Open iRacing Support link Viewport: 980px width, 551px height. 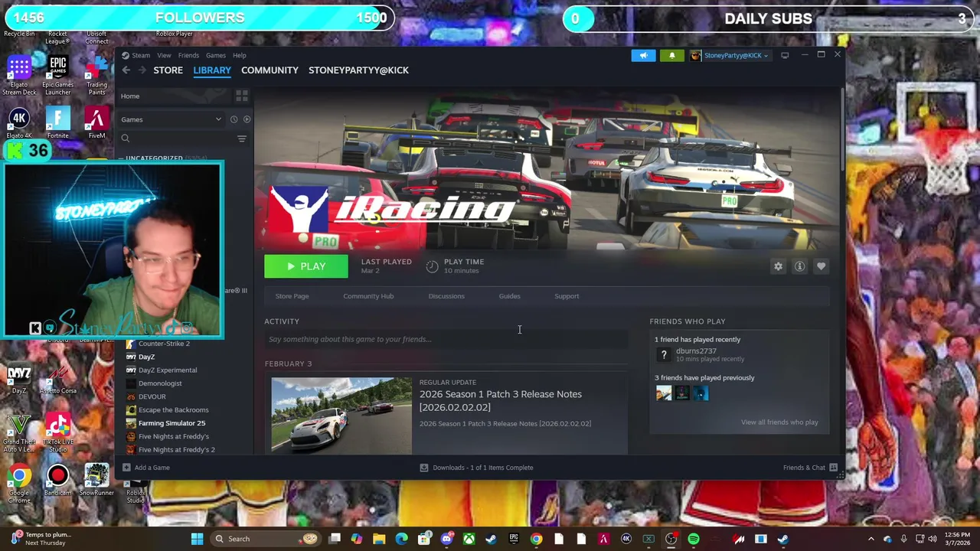tap(567, 296)
